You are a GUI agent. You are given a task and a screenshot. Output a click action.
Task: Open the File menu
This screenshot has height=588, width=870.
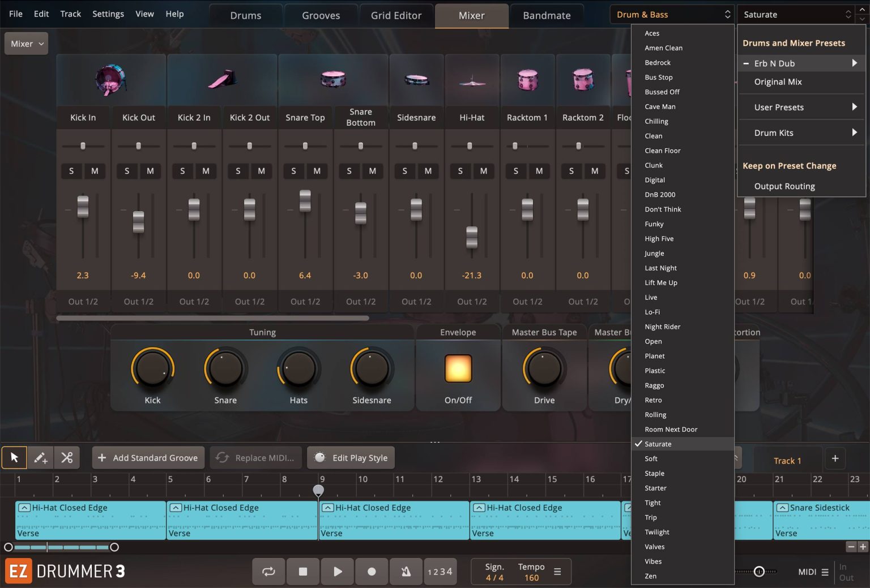(x=16, y=14)
